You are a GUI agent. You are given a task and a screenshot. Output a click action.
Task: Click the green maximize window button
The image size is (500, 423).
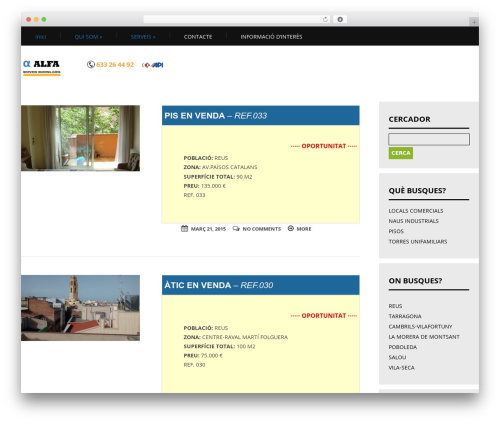coord(44,19)
